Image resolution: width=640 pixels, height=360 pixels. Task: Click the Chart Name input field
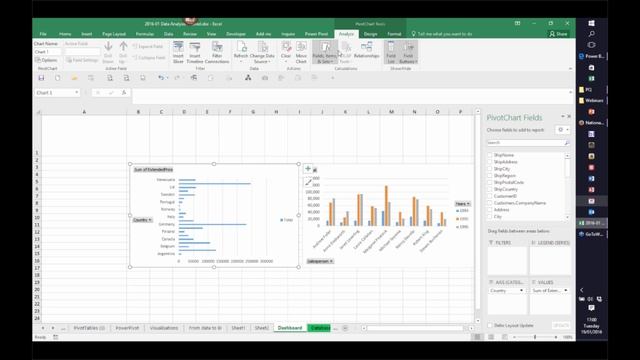pyautogui.click(x=48, y=52)
